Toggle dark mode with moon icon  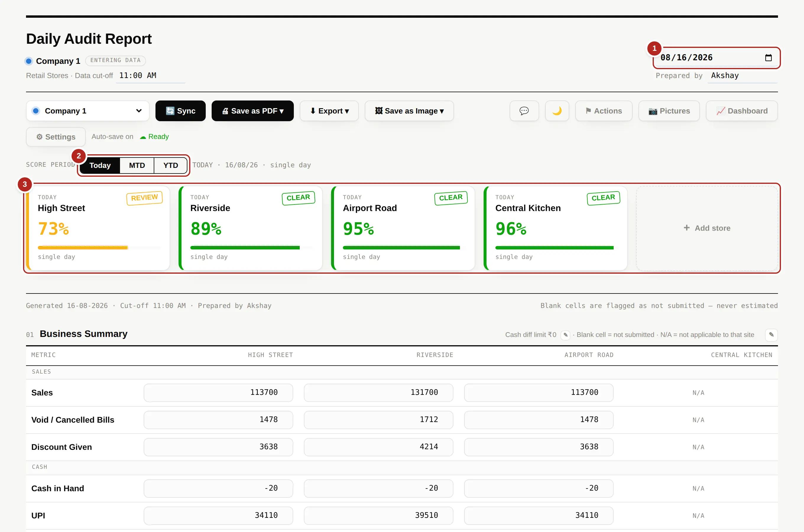[x=557, y=111]
